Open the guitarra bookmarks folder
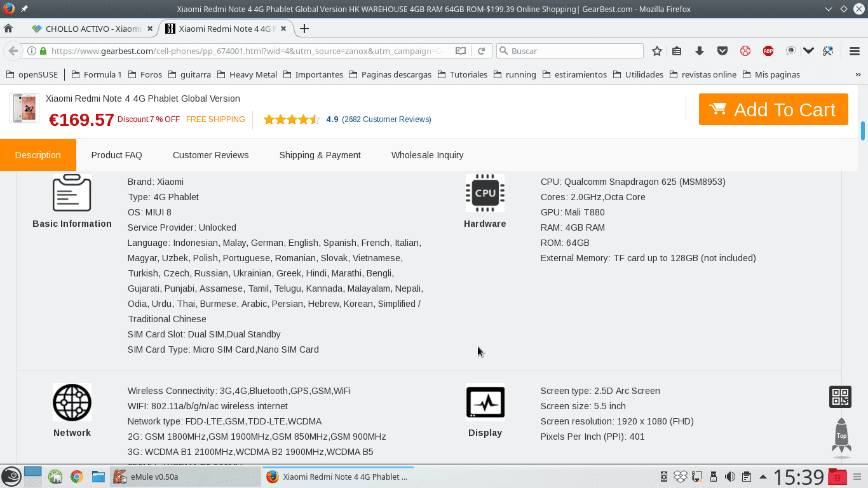 [x=189, y=74]
